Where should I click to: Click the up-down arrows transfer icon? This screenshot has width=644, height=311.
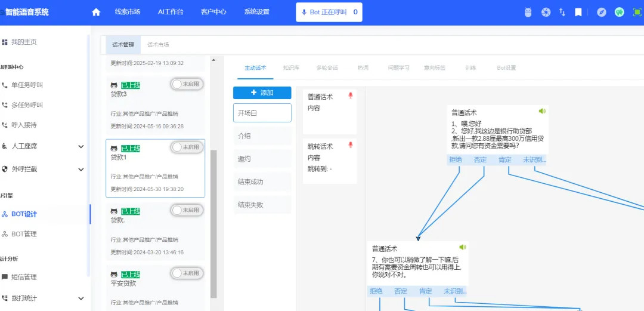pyautogui.click(x=562, y=12)
